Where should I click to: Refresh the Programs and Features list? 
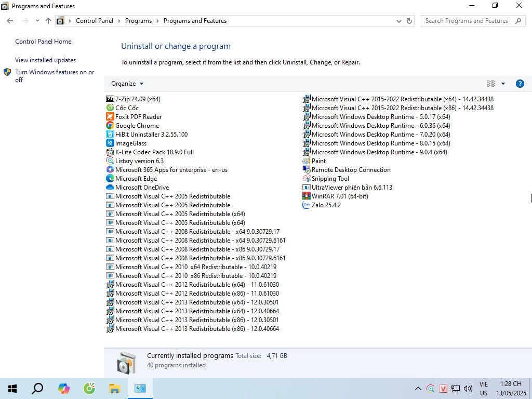click(409, 21)
